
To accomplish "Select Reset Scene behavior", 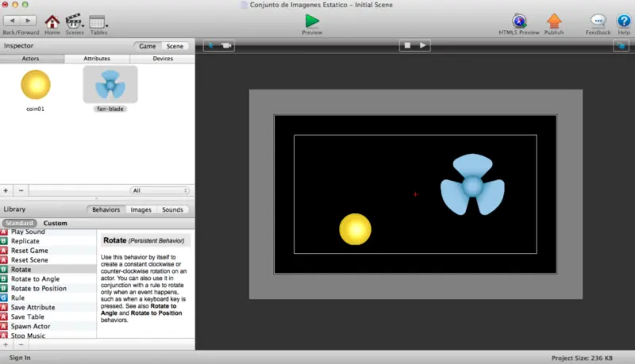I will (x=48, y=260).
